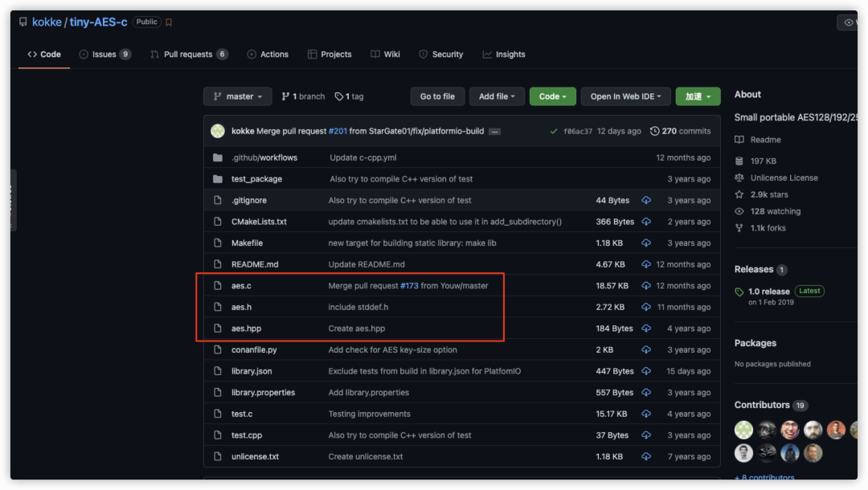
Task: Open the Insights tab
Action: click(x=504, y=54)
